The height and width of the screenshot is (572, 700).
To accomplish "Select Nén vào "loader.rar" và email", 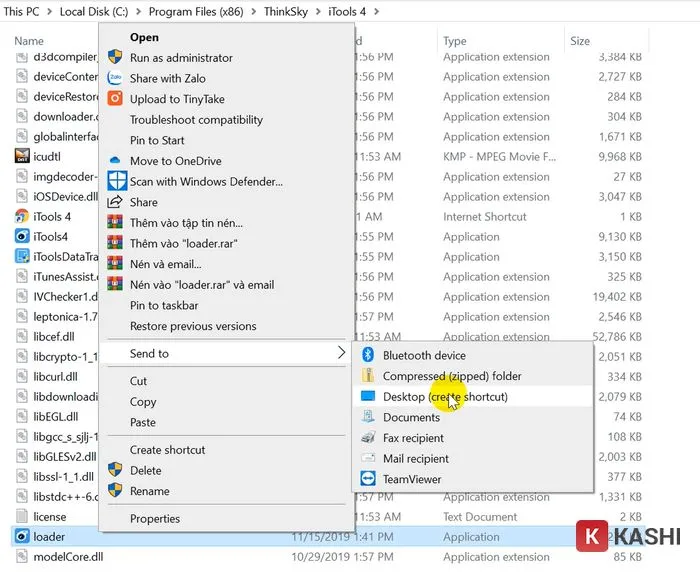I will (227, 284).
